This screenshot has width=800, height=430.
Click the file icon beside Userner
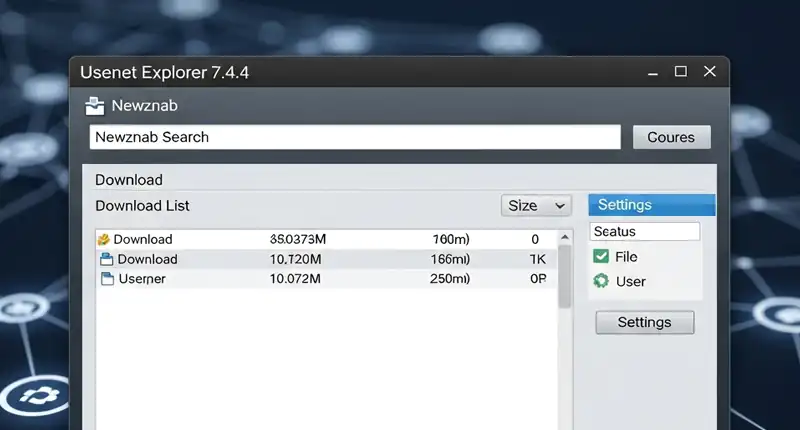click(x=107, y=279)
